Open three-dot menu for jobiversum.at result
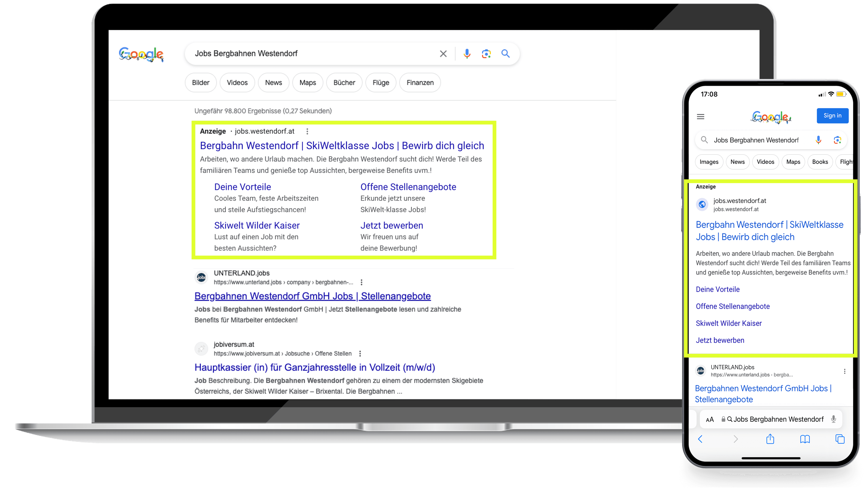868x488 pixels. [x=360, y=353]
